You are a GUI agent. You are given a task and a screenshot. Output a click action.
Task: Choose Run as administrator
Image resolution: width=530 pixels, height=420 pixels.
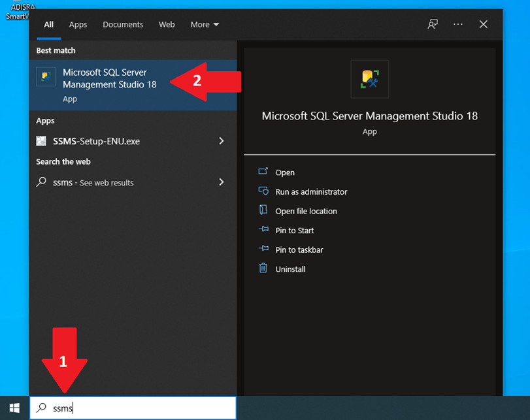tap(311, 191)
